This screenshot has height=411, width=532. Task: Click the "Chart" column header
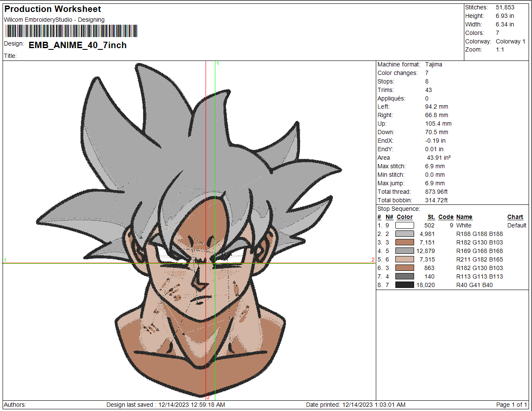[515, 217]
